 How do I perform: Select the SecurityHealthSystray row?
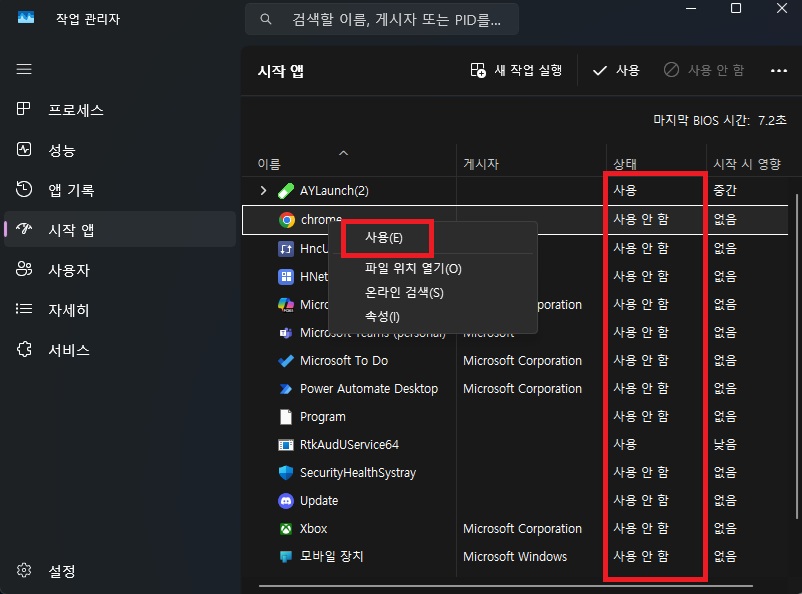[515, 473]
